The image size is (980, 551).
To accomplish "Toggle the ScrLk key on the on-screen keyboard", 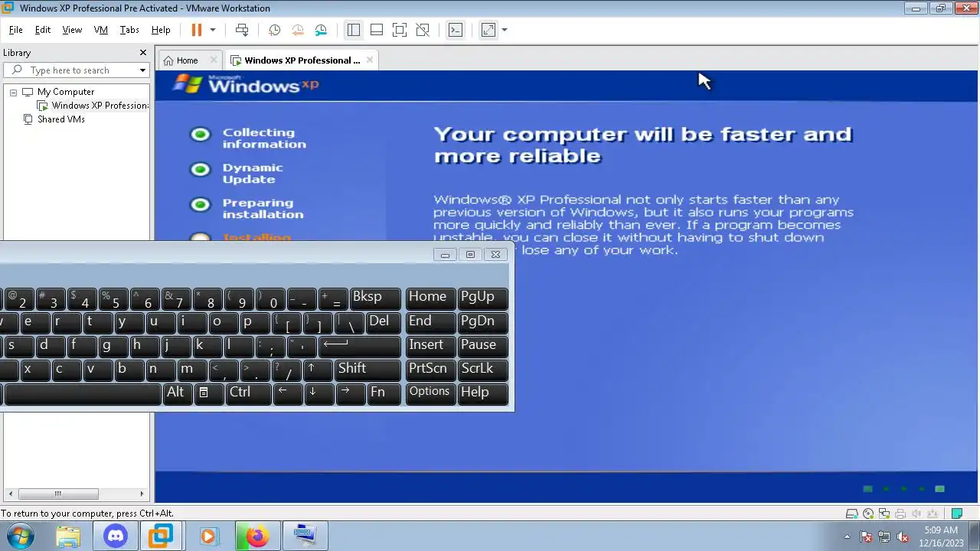I will click(x=483, y=370).
